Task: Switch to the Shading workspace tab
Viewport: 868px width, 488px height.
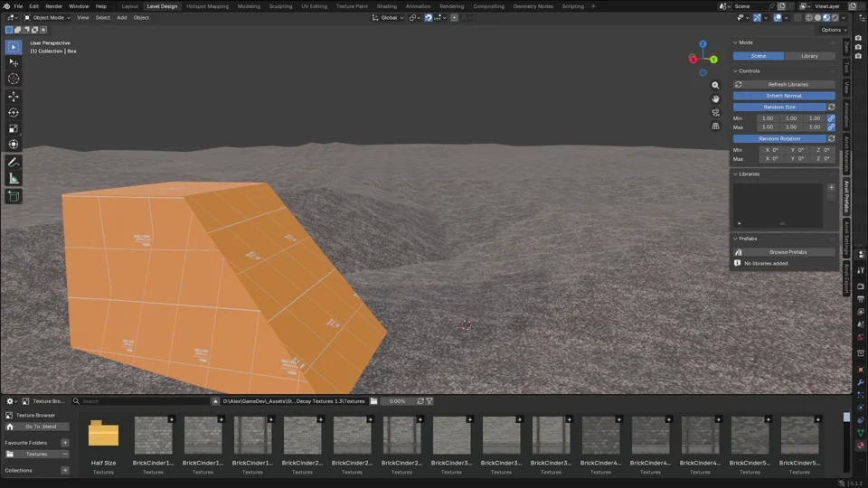Action: [x=386, y=6]
